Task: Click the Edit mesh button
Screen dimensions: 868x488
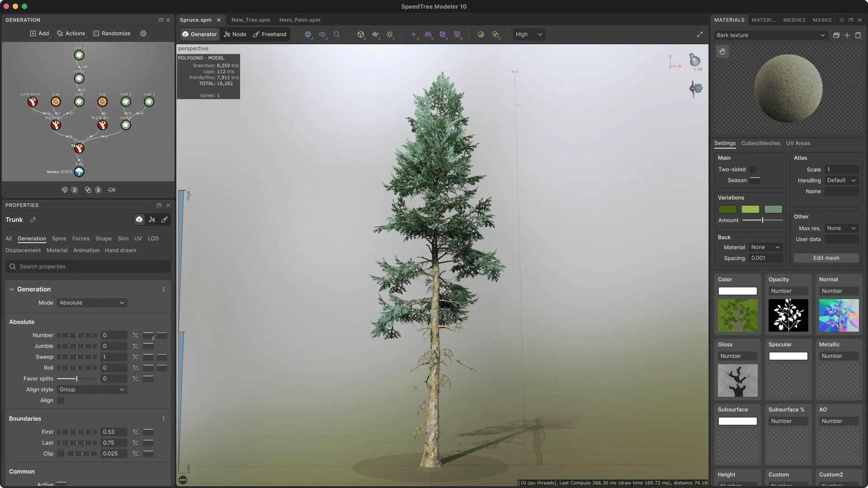Action: point(826,258)
